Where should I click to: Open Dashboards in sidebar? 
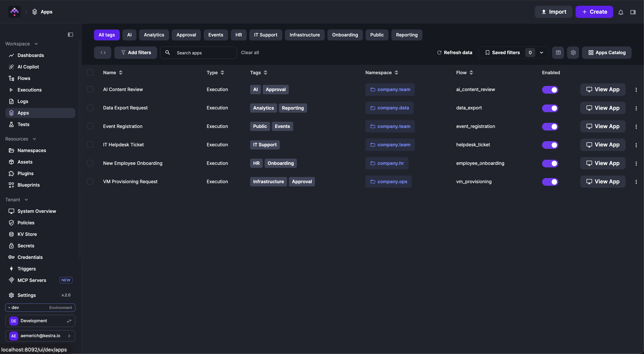(x=40, y=55)
